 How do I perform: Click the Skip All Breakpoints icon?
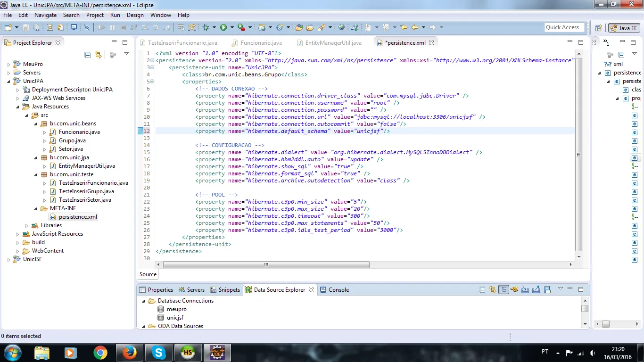87,28
